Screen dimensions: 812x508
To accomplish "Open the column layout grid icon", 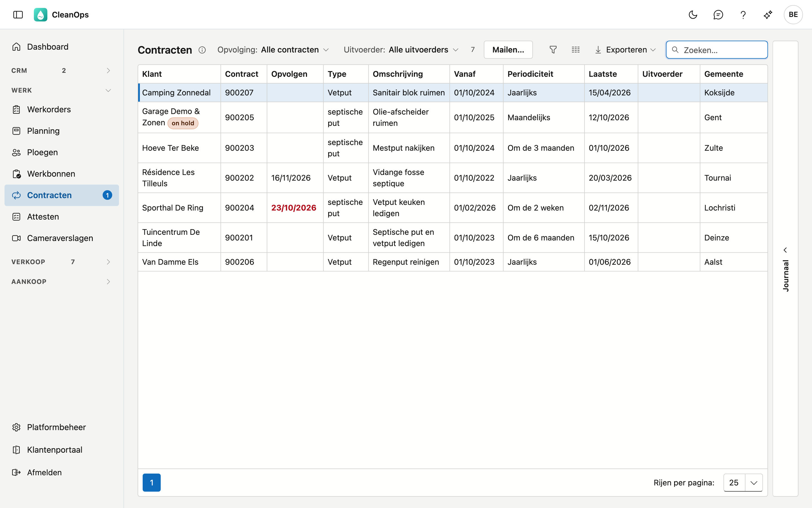I will tap(575, 50).
